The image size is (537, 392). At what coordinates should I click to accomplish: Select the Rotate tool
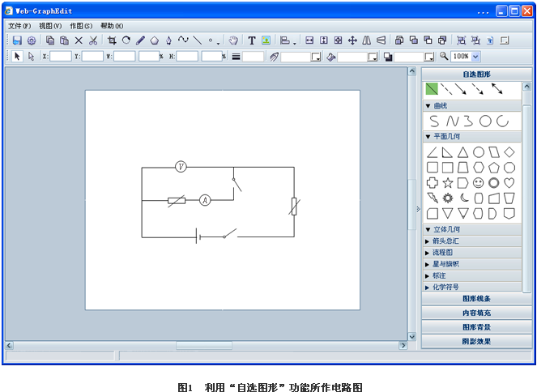coord(126,40)
